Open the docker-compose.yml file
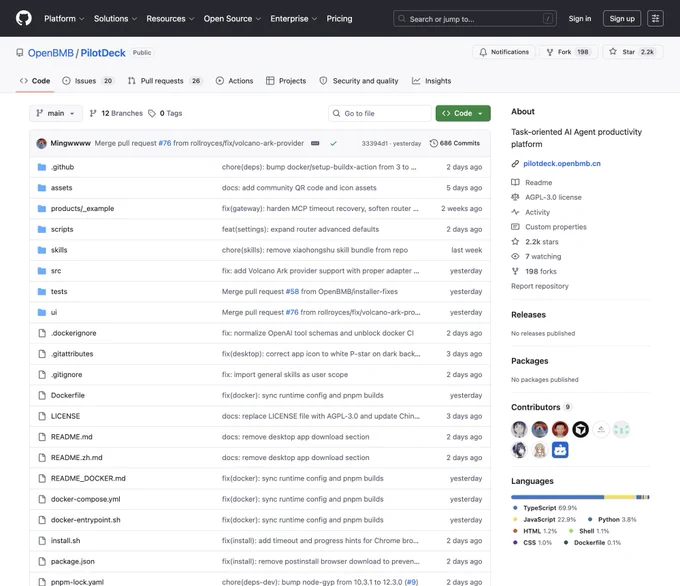The height and width of the screenshot is (586, 680). coord(85,500)
